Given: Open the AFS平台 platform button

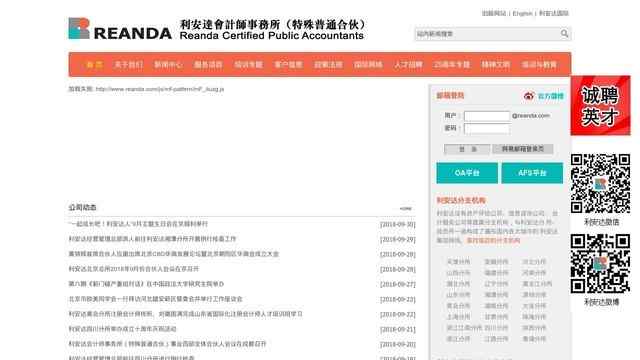Looking at the screenshot, I should [x=532, y=173].
